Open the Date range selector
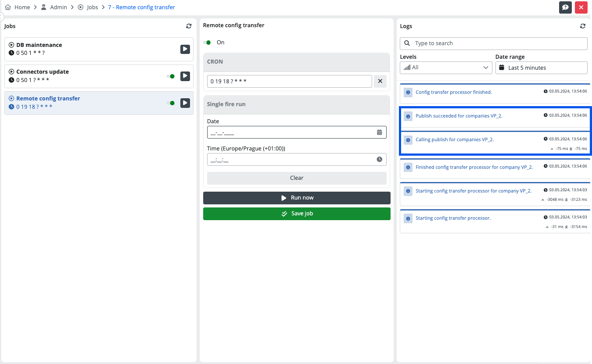Image resolution: width=592 pixels, height=364 pixels. click(541, 68)
